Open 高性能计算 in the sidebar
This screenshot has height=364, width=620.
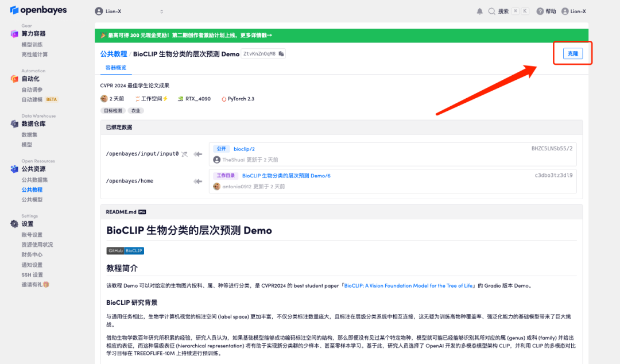coord(35,55)
